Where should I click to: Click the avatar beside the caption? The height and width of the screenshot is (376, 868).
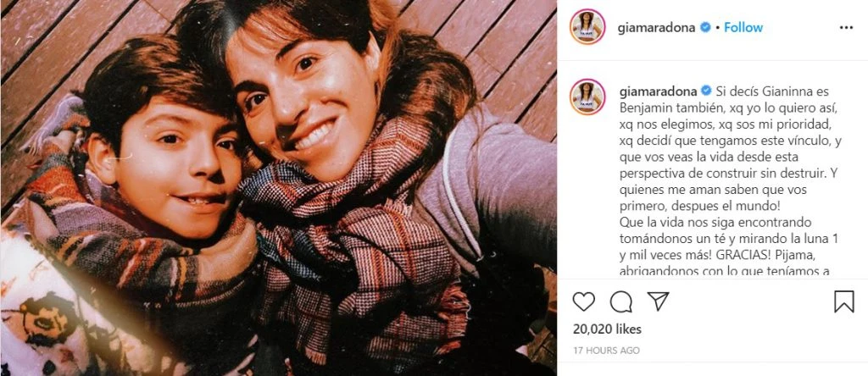586,97
